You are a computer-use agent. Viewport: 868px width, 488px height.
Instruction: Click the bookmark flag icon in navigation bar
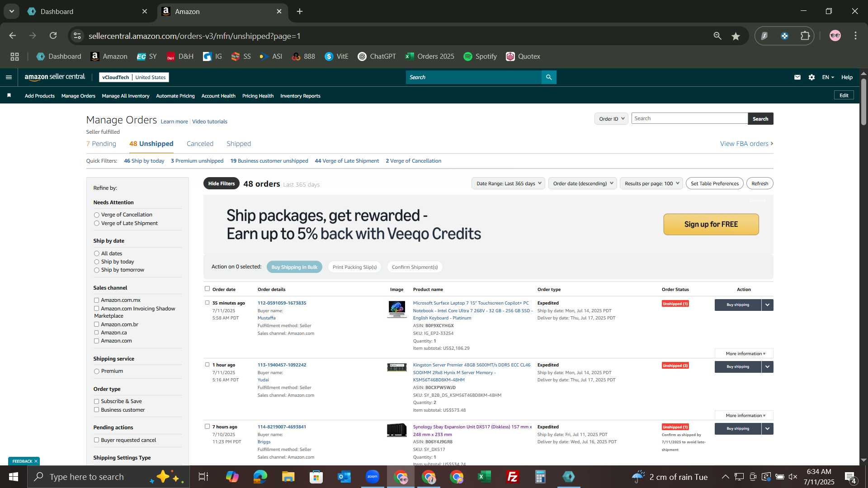click(x=9, y=95)
